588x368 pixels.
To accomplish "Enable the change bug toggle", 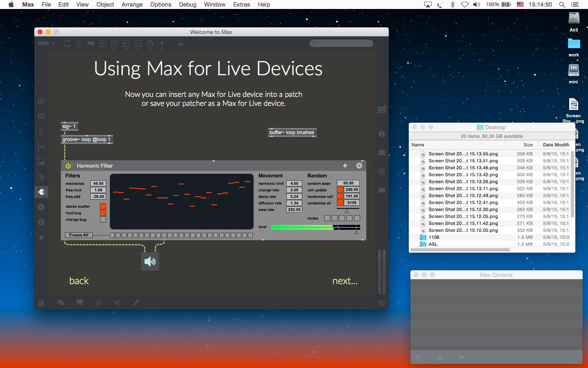I will pos(103,220).
